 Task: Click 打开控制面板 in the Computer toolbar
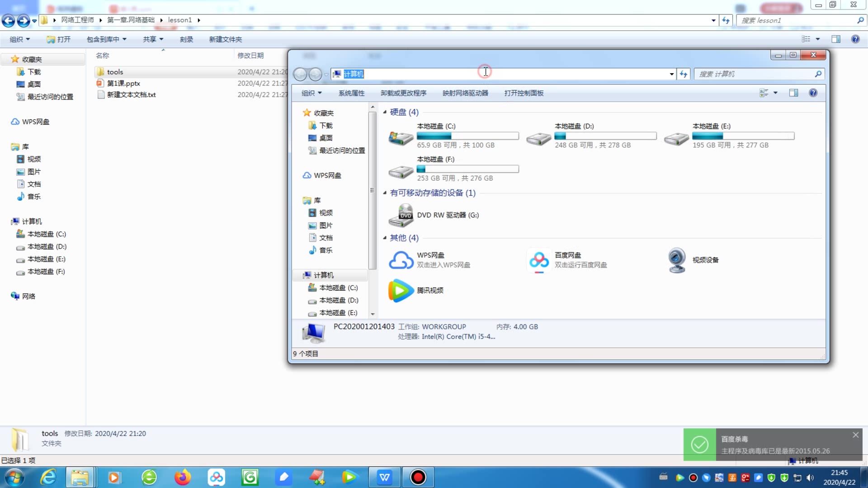pos(524,93)
